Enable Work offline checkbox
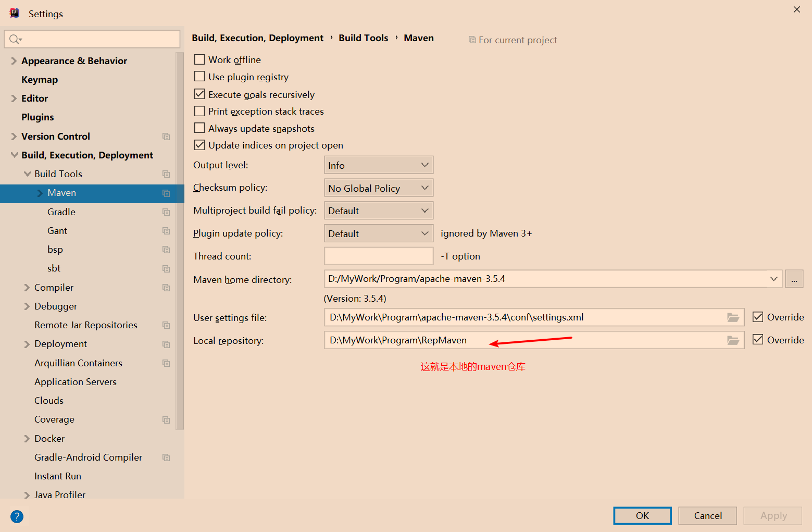 click(199, 59)
